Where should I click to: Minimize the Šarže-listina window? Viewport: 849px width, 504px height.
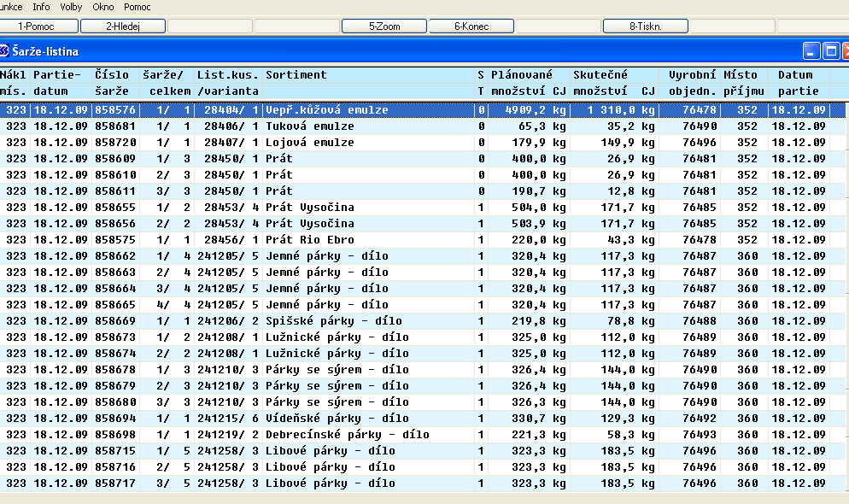(811, 51)
